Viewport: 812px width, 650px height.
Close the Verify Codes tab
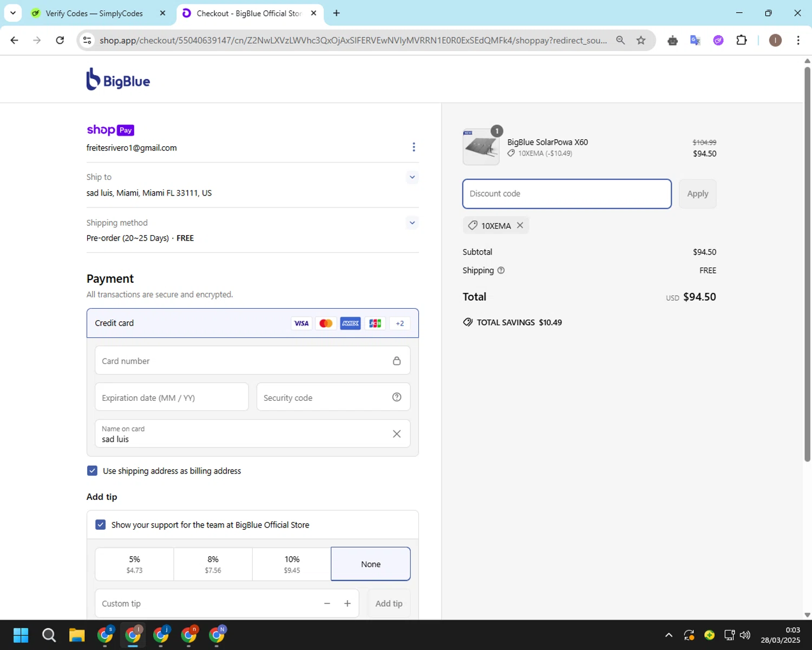pos(162,13)
